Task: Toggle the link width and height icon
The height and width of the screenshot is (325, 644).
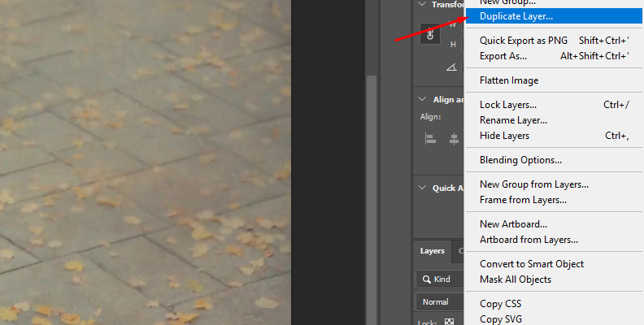Action: tap(430, 33)
